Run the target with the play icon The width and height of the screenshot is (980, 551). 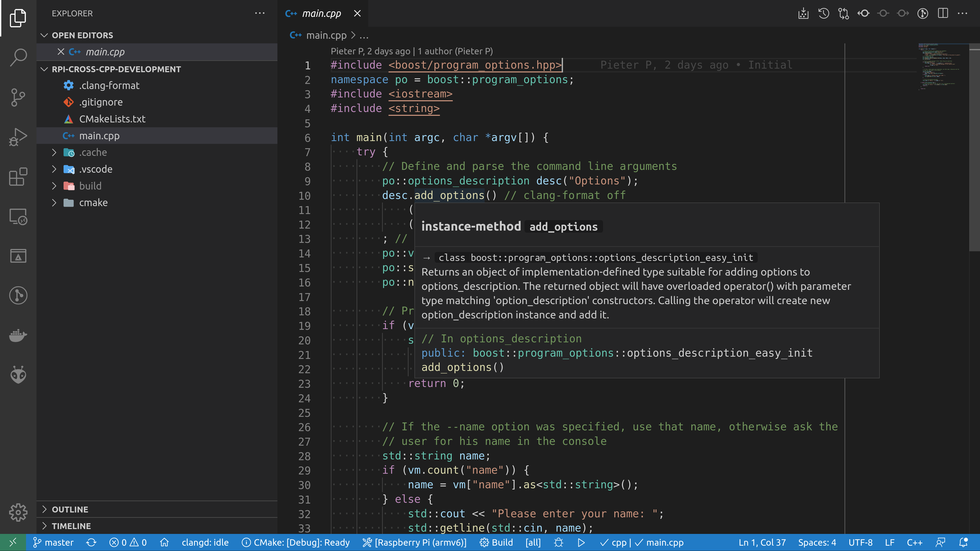(581, 543)
